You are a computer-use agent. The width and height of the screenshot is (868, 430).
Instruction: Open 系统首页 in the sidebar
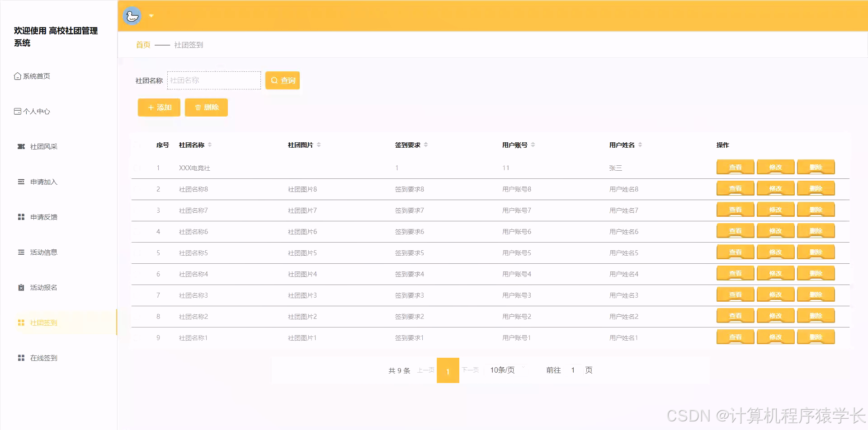pos(32,76)
